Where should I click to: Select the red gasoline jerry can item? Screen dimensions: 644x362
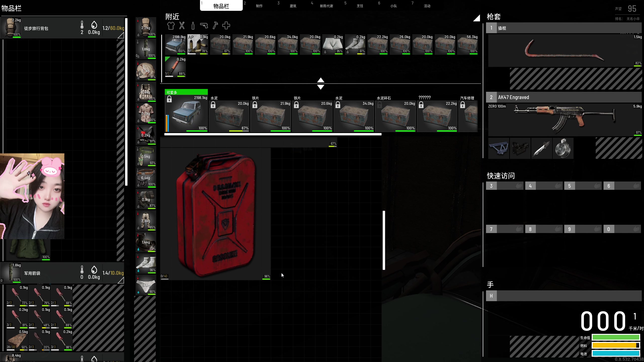pyautogui.click(x=216, y=214)
